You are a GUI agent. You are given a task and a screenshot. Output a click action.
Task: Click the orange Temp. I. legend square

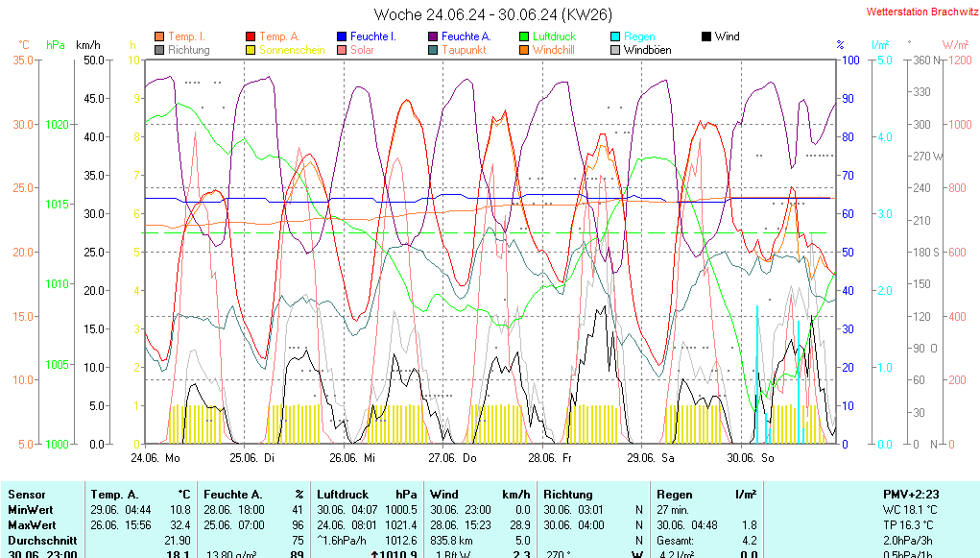[x=160, y=36]
